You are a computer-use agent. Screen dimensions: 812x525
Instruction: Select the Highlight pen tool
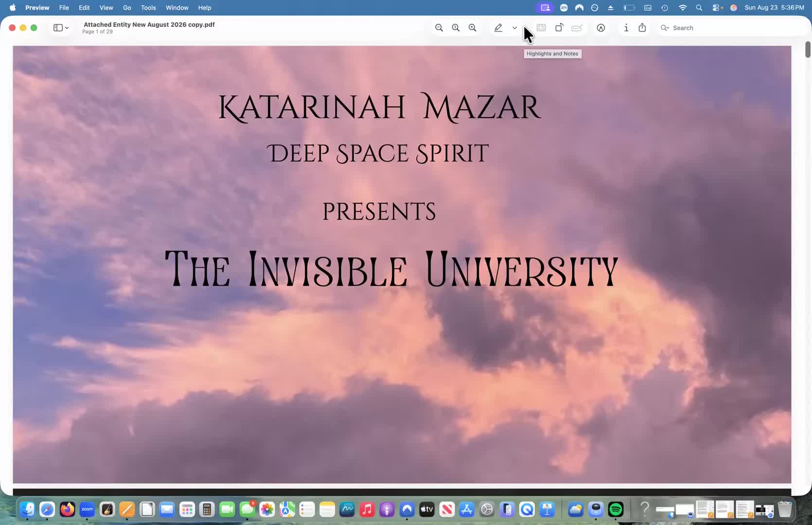tap(498, 28)
